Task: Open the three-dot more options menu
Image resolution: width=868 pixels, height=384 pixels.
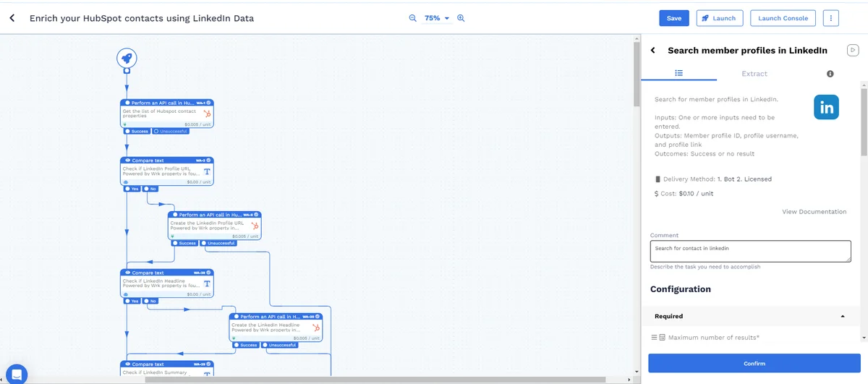Action: [831, 18]
